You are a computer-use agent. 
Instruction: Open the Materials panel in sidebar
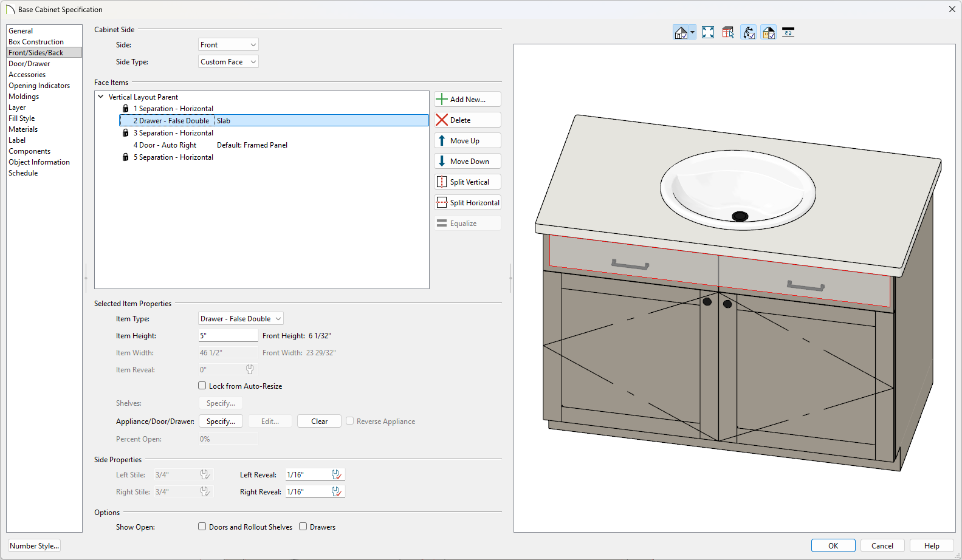pos(23,129)
